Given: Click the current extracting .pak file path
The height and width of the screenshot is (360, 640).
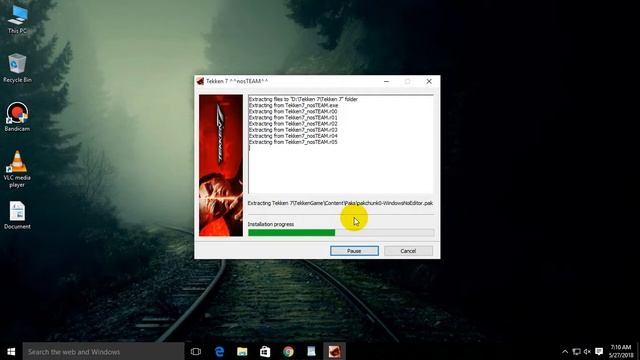Looking at the screenshot, I should click(x=340, y=203).
